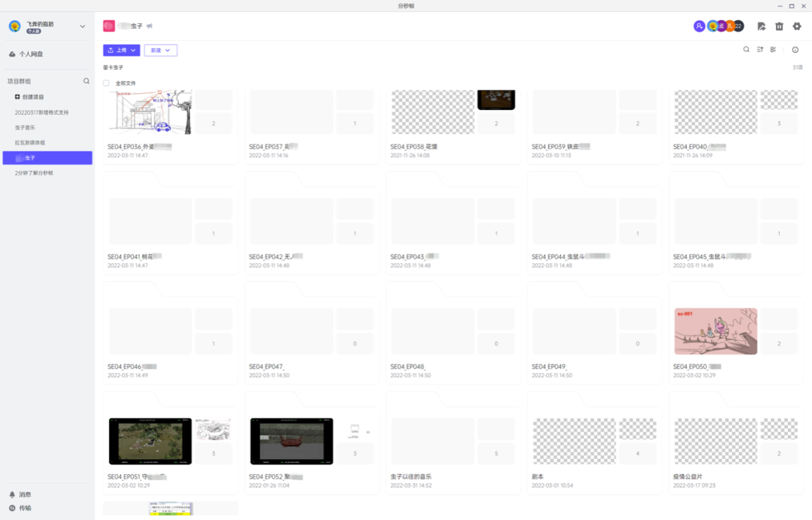This screenshot has width=812, height=520.
Task: Click the sunflower member avatar in header
Action: tap(713, 26)
